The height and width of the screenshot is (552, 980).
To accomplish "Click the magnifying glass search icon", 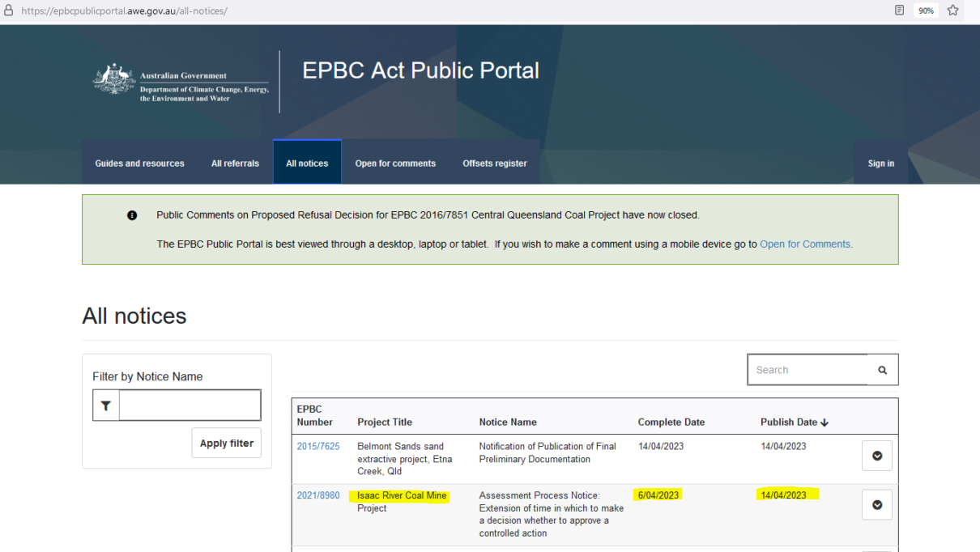I will tap(882, 370).
